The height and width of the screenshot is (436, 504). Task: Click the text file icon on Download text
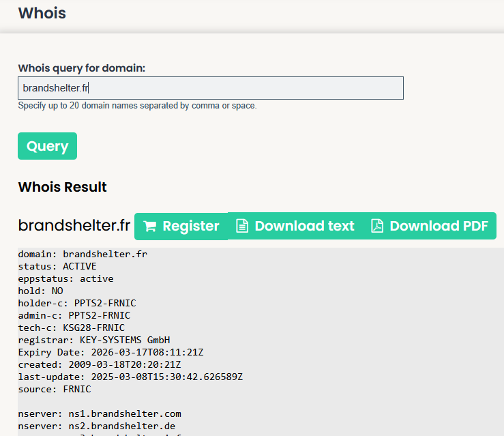coord(242,226)
